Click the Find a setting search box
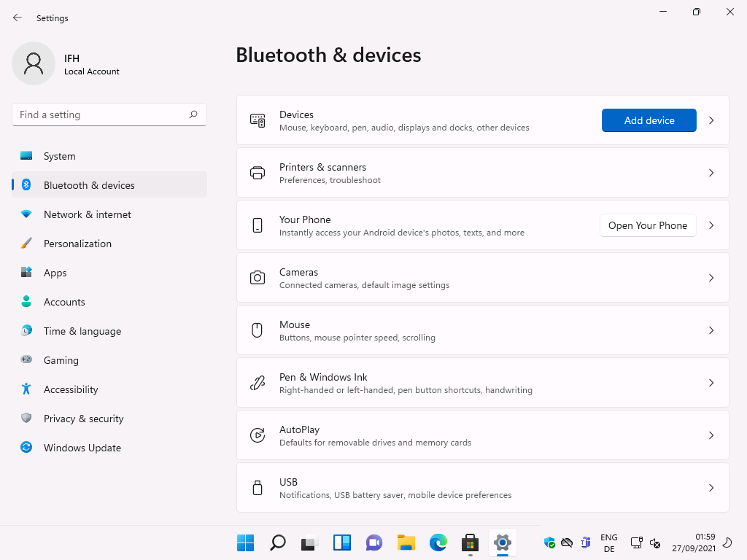Viewport: 747px width, 560px height. tap(102, 114)
